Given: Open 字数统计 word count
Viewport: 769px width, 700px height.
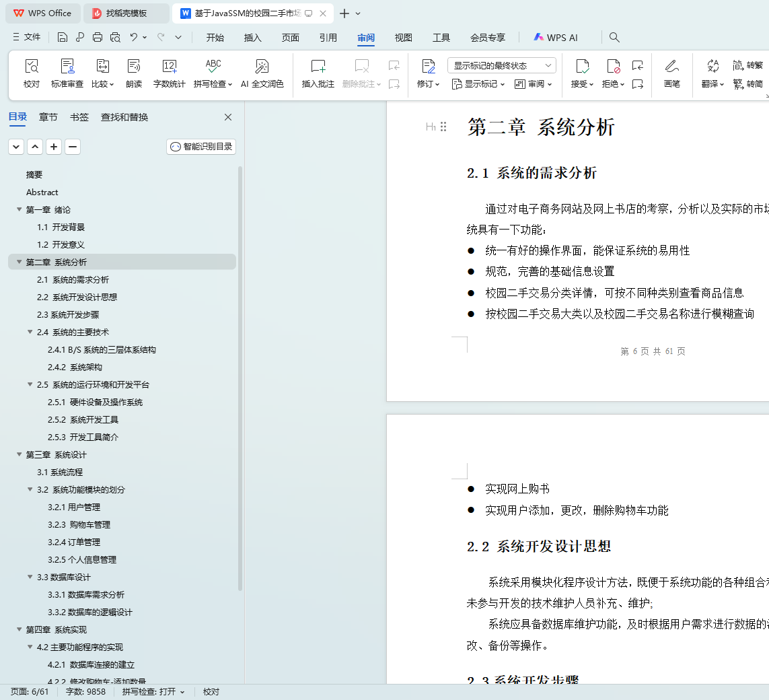Looking at the screenshot, I should 169,73.
